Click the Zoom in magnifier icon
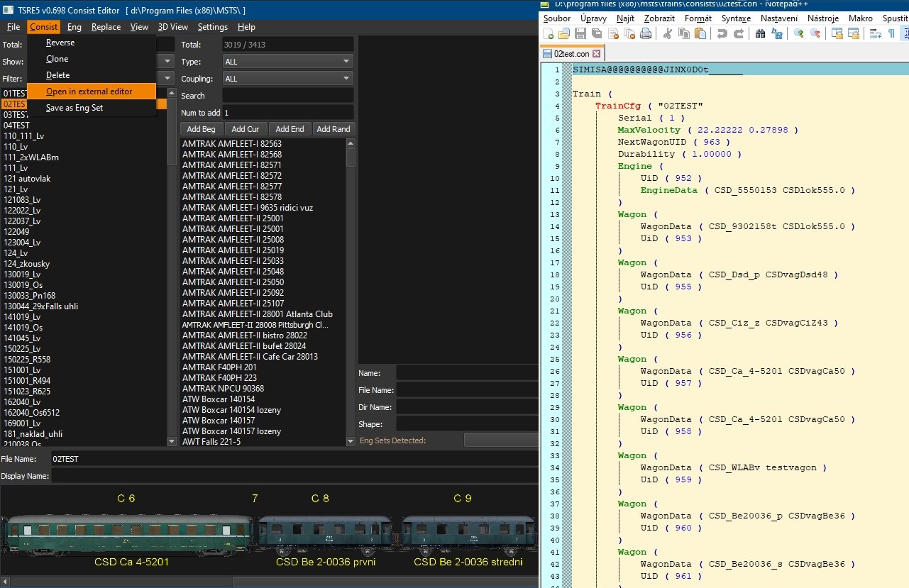This screenshot has width=909, height=588. [x=799, y=33]
